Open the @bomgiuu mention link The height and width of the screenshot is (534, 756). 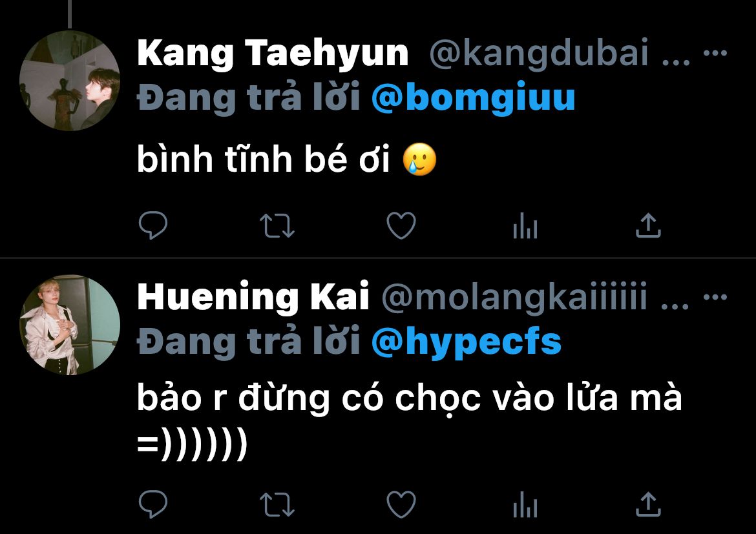[x=474, y=98]
